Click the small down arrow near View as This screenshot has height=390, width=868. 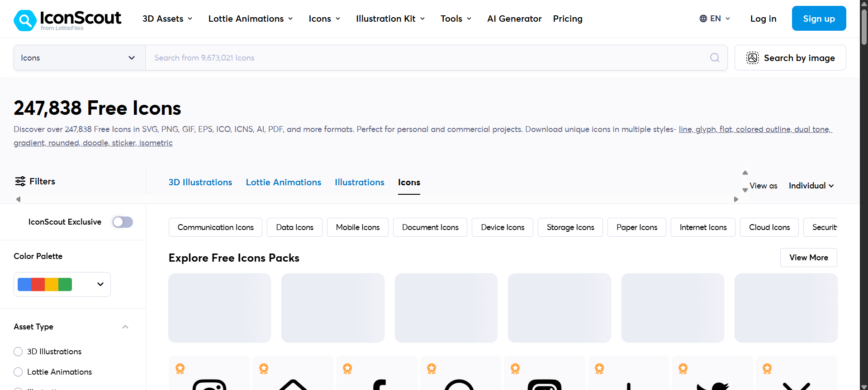745,190
